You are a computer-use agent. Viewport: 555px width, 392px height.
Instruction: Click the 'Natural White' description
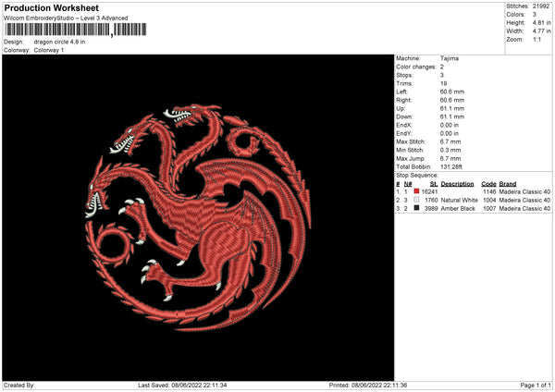[x=460, y=201]
